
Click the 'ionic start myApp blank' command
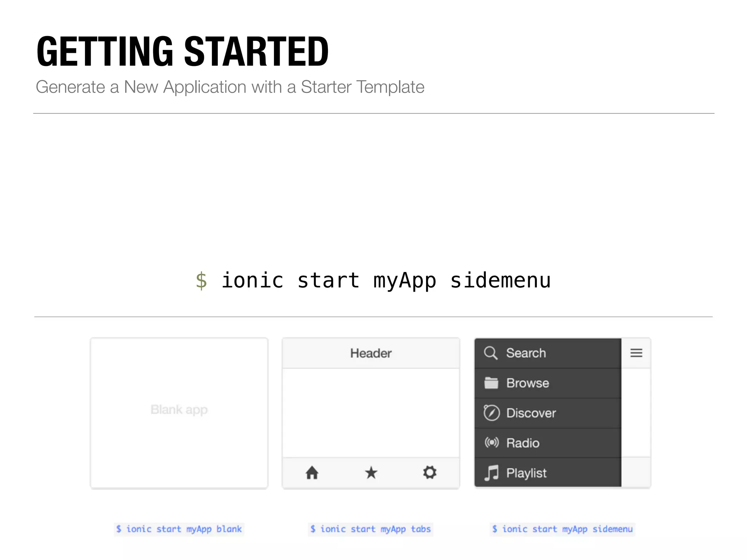tap(179, 529)
